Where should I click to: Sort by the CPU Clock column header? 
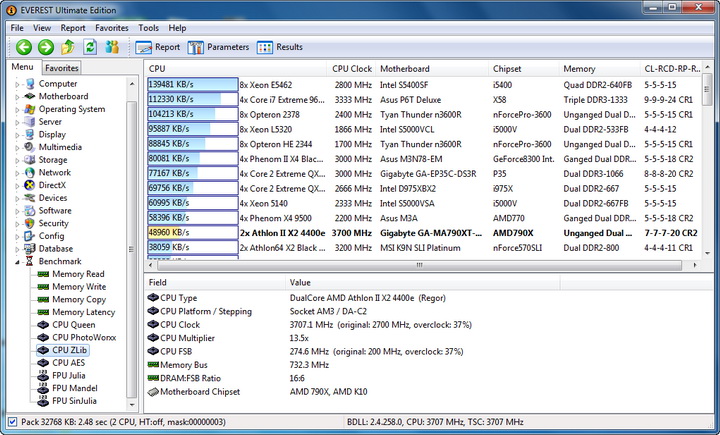351,68
